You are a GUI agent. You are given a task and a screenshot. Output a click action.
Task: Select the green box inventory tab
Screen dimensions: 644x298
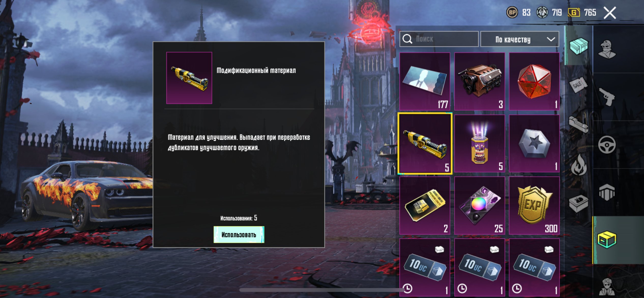pyautogui.click(x=607, y=240)
